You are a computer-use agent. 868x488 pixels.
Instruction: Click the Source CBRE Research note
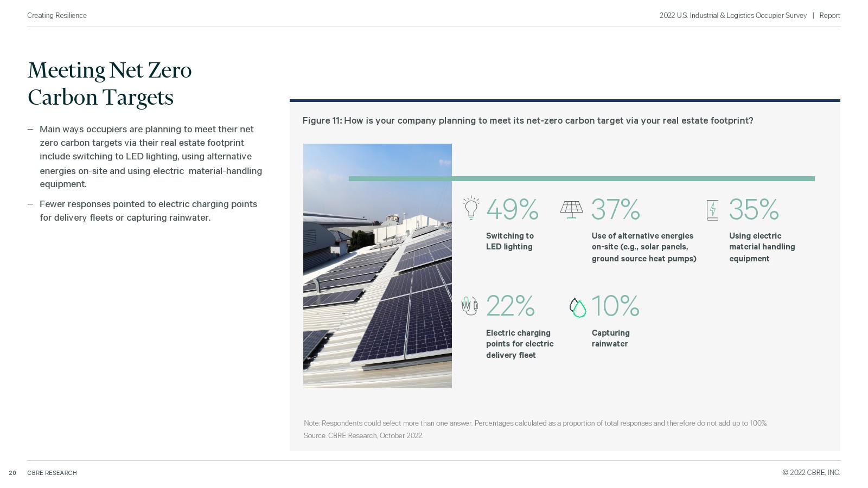(x=363, y=435)
